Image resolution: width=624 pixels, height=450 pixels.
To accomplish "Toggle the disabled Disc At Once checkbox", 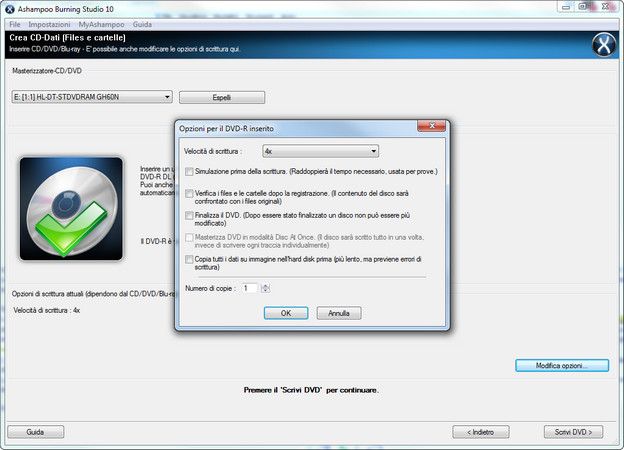I will point(189,238).
